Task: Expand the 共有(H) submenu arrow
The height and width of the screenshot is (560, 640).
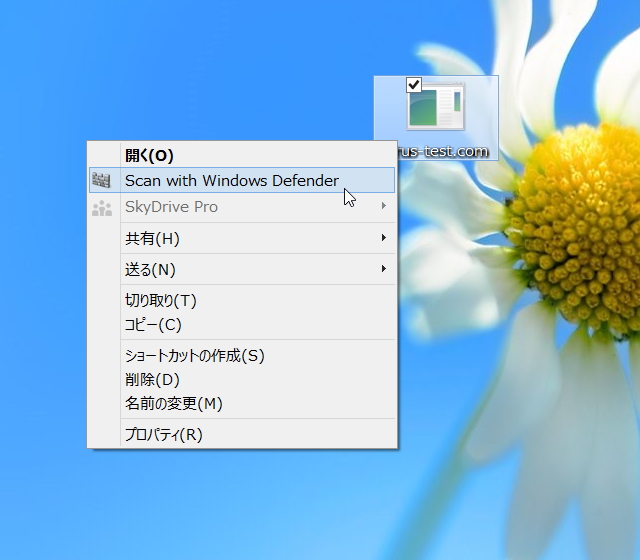Action: [x=384, y=237]
